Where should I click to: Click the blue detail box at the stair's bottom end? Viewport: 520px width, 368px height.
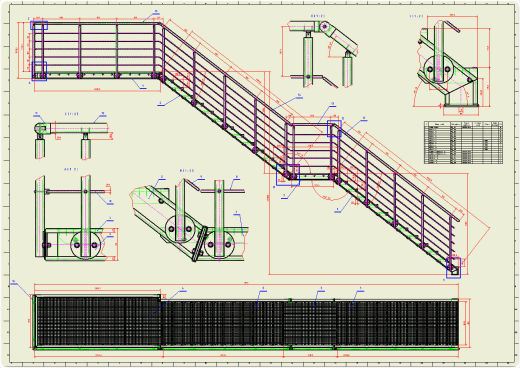point(453,268)
